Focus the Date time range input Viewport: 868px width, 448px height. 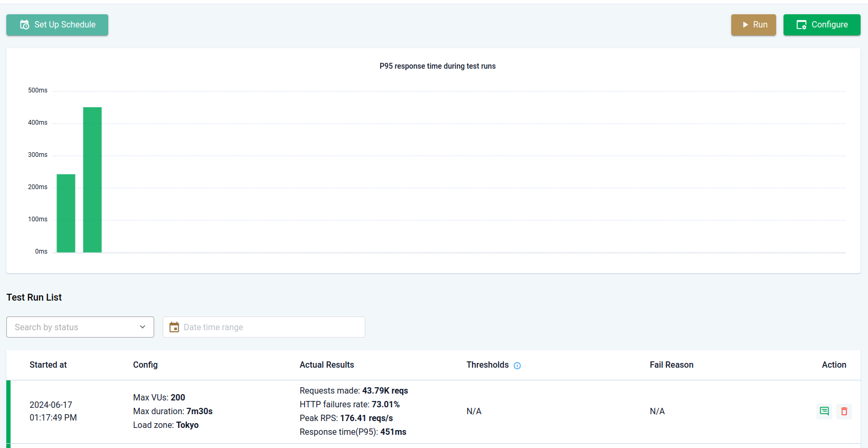(x=269, y=327)
